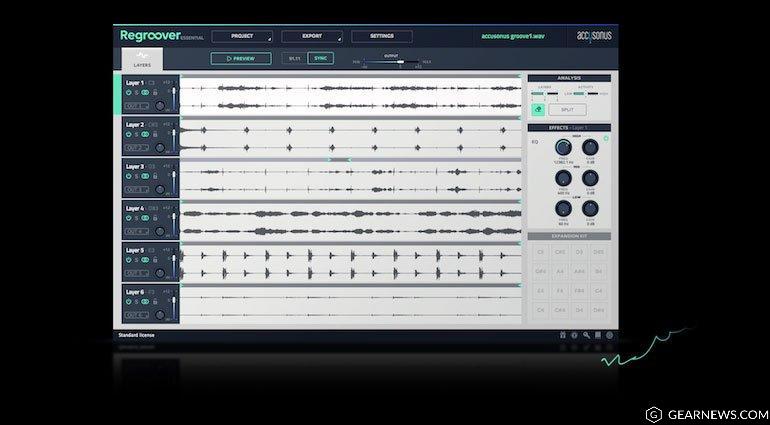The width and height of the screenshot is (770, 425).
Task: Click the EQ High frequency knob
Action: tap(563, 147)
